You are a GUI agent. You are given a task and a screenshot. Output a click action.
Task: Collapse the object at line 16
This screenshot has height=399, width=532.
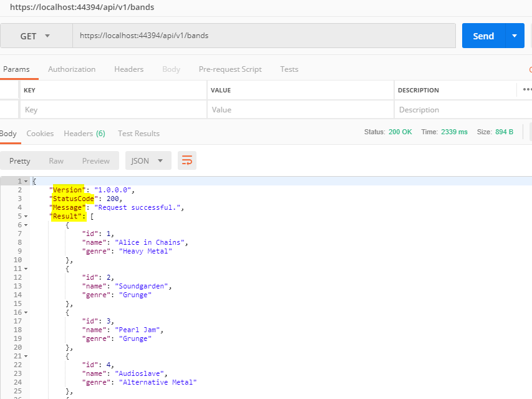26,312
